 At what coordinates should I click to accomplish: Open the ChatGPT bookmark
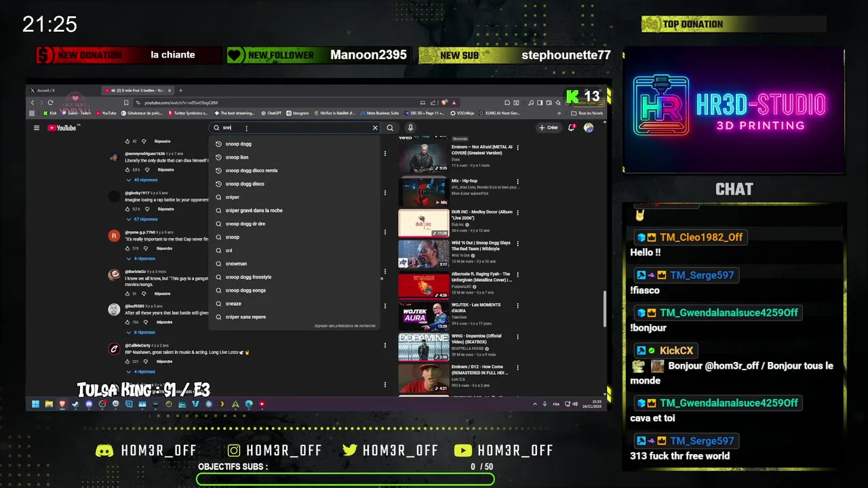coord(271,113)
